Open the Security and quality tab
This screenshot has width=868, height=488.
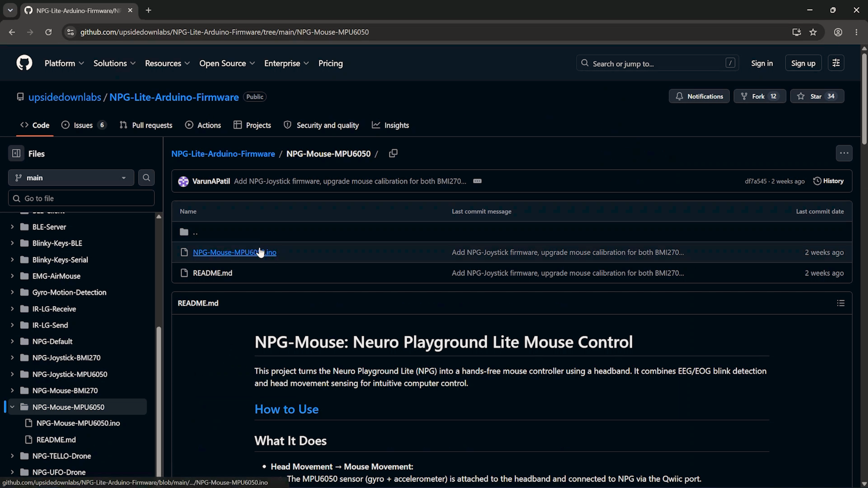321,125
